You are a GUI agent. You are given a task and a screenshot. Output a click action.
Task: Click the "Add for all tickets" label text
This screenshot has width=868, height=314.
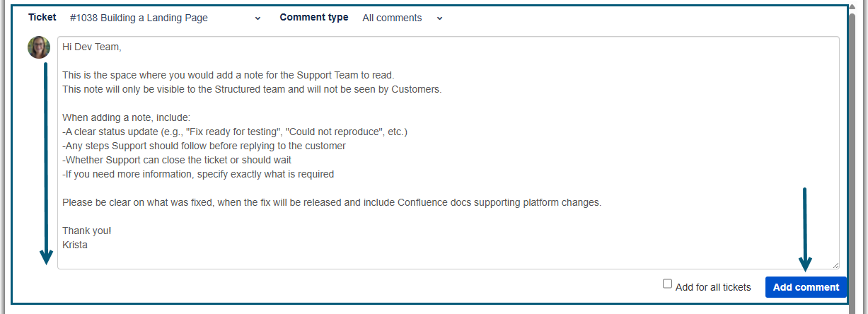tap(713, 287)
